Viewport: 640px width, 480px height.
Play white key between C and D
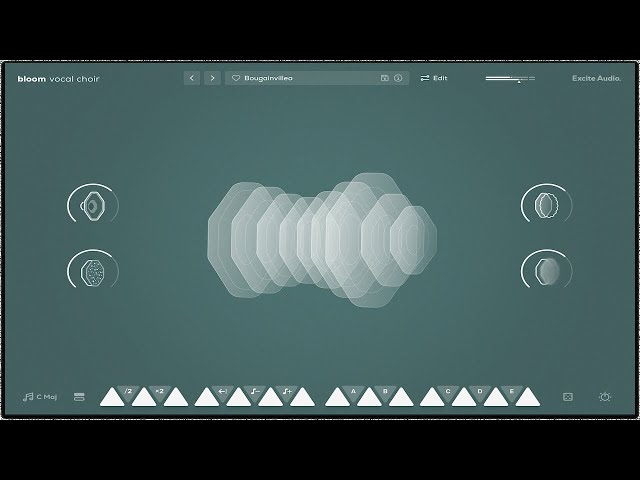point(464,399)
